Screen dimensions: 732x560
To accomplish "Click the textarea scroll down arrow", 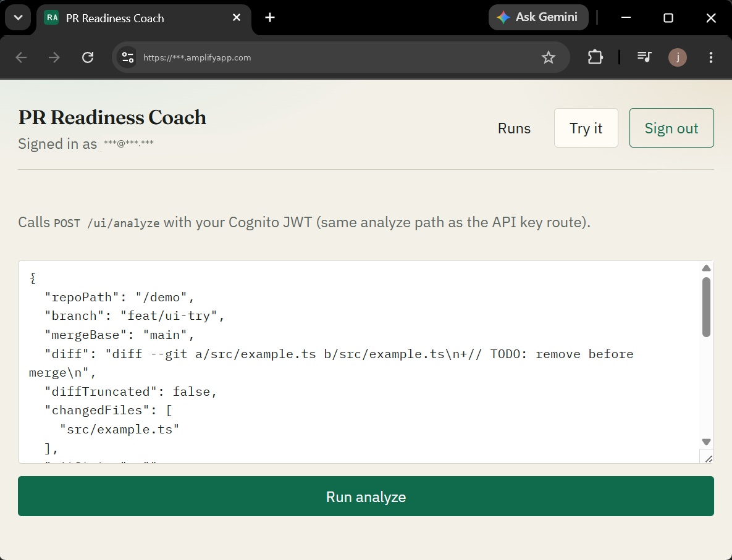I will pyautogui.click(x=706, y=441).
